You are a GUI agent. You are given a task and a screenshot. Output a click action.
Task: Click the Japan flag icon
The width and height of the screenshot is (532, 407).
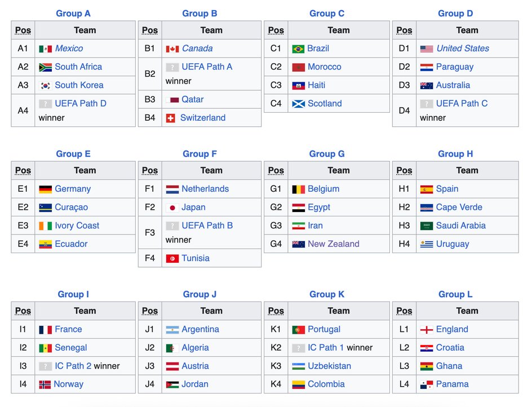(x=172, y=207)
